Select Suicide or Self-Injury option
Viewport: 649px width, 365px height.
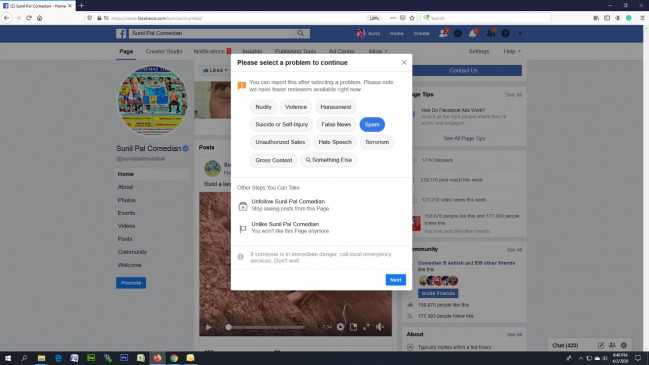pos(281,124)
